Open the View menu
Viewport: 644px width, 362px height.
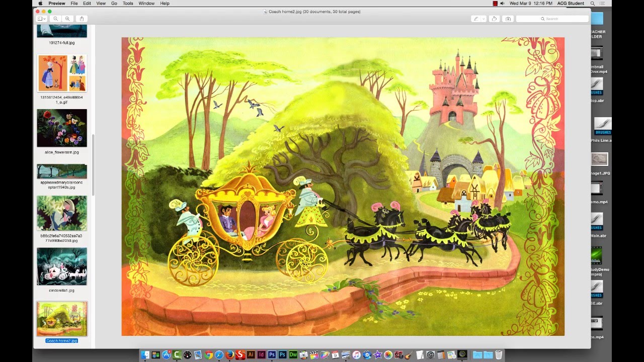101,4
